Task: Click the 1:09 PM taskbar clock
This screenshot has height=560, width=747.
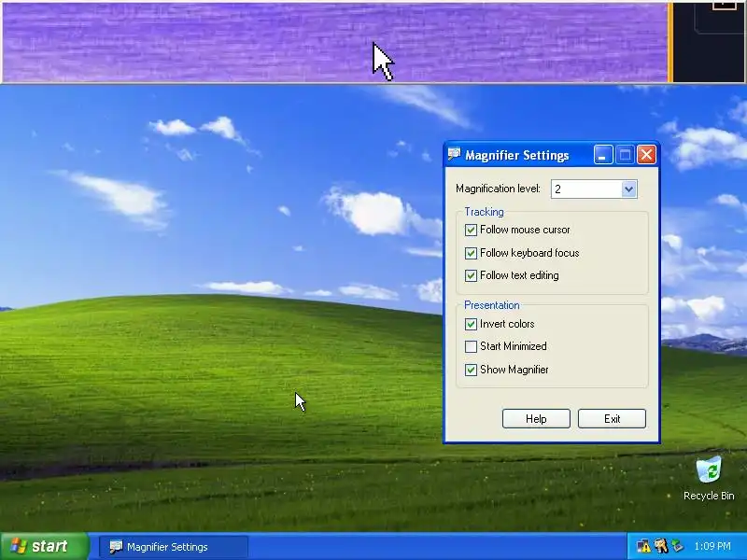Action: (x=712, y=546)
